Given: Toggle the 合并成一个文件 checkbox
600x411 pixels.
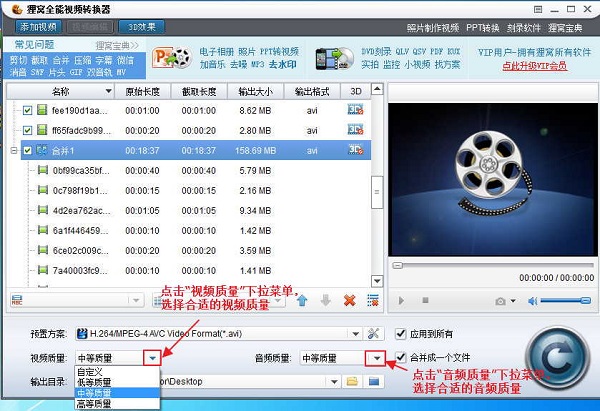Looking at the screenshot, I should pos(400,357).
